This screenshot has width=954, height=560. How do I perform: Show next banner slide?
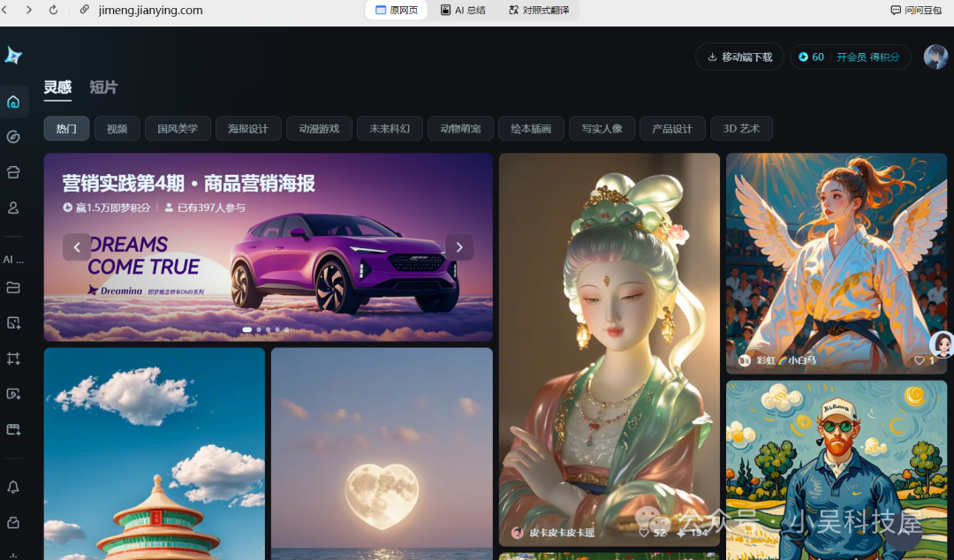click(x=459, y=247)
